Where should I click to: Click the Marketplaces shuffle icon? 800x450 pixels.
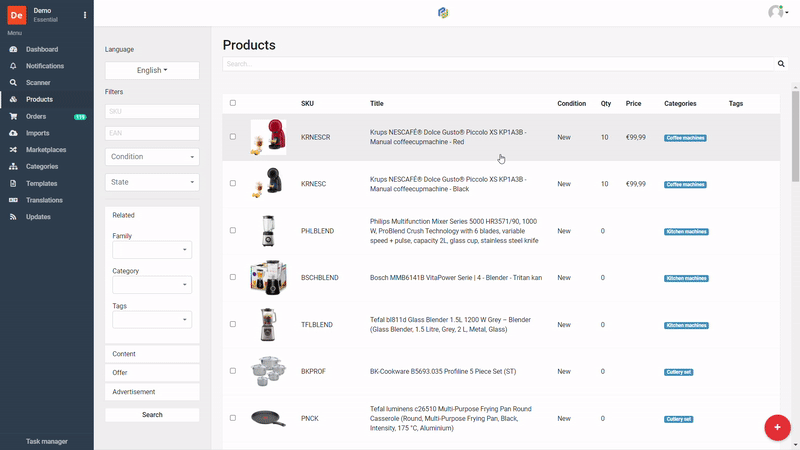coord(13,149)
